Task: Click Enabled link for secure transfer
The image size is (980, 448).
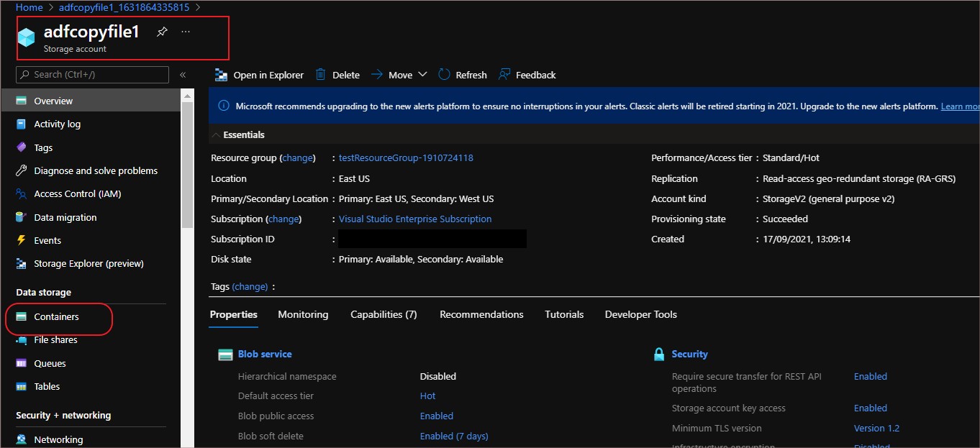Action: coord(871,376)
